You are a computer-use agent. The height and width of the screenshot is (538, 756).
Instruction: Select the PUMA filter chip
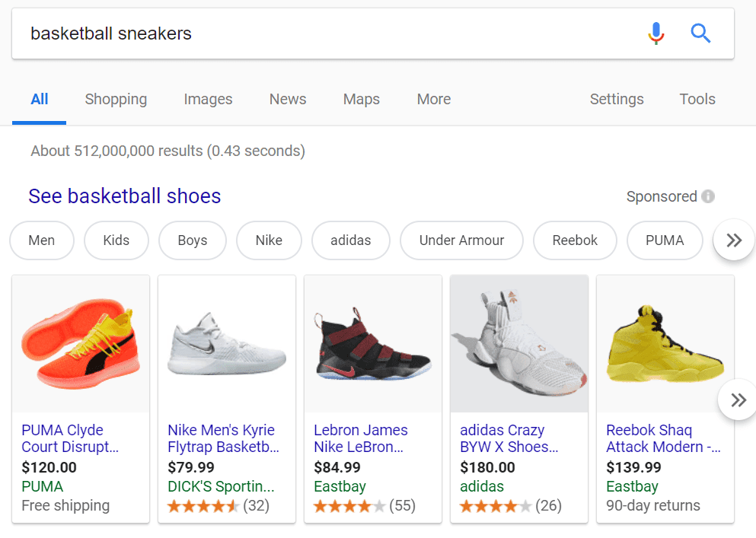click(665, 240)
